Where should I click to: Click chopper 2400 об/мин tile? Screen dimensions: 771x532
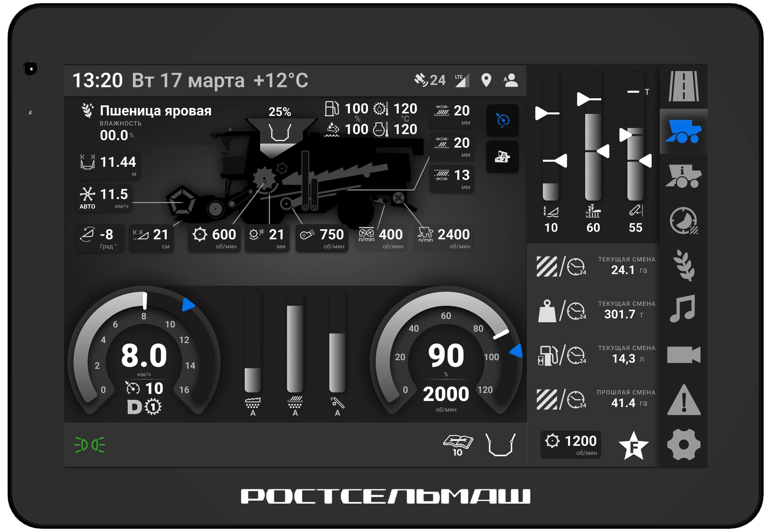pos(443,238)
